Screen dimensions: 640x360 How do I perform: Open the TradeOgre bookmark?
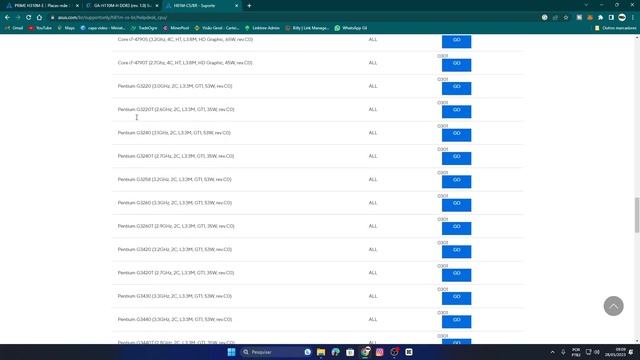point(144,28)
